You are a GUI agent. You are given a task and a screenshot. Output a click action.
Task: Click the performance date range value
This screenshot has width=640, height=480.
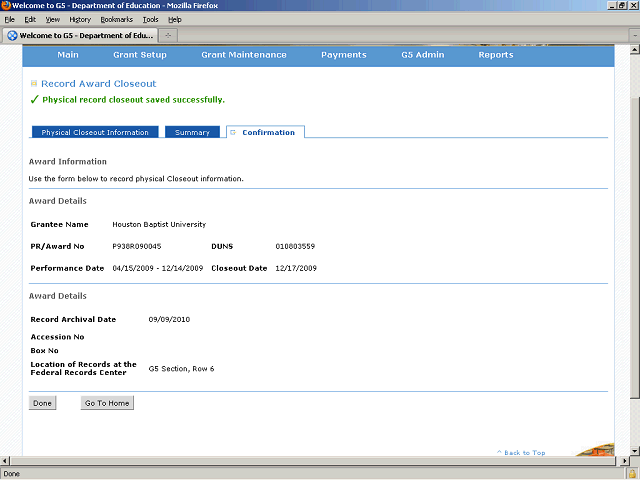[158, 269]
